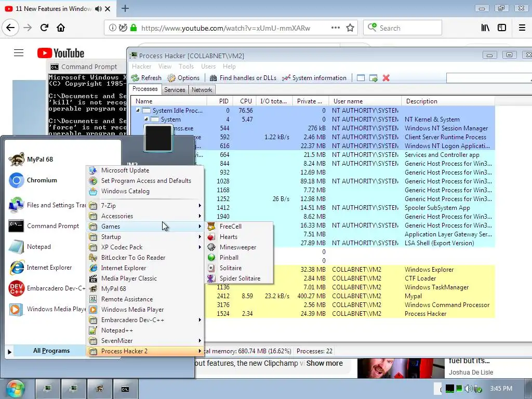Expand XP Codec Pack folder

point(145,247)
